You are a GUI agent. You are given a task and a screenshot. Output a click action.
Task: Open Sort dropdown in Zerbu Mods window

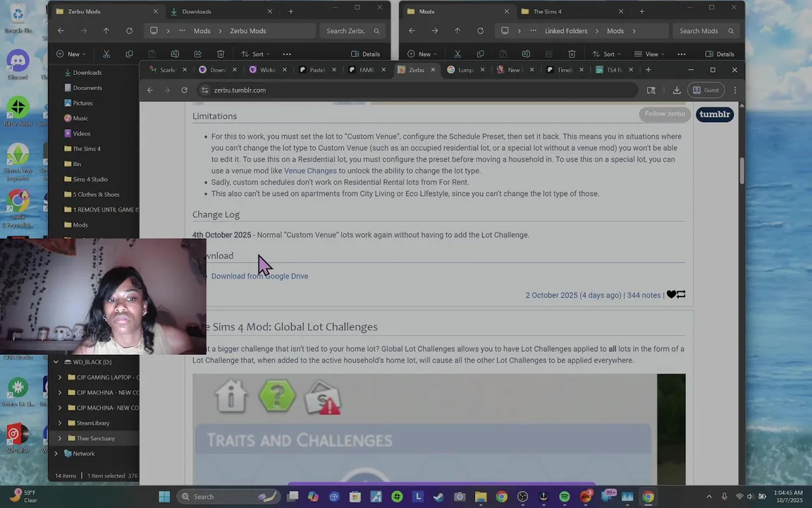coord(256,54)
